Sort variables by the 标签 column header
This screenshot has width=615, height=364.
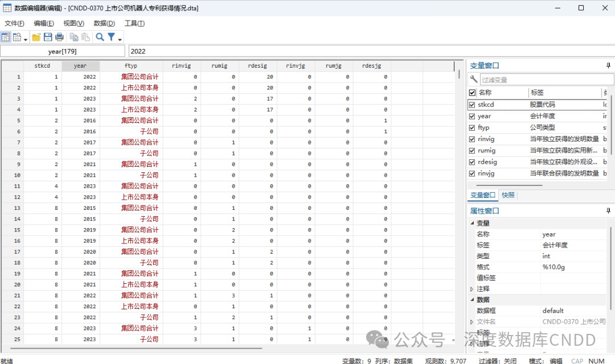click(x=565, y=93)
